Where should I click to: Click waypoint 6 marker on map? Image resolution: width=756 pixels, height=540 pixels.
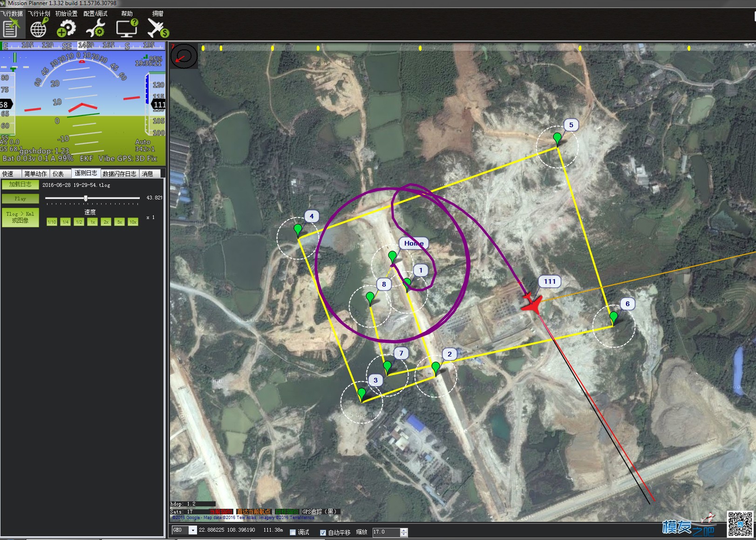click(613, 318)
